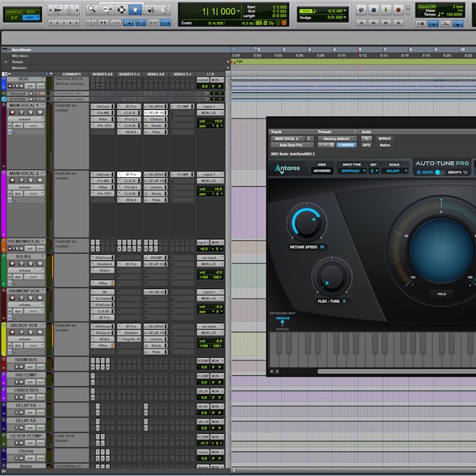Click the Online clock transport icon
The height and width of the screenshot is (476, 476).
click(361, 10)
